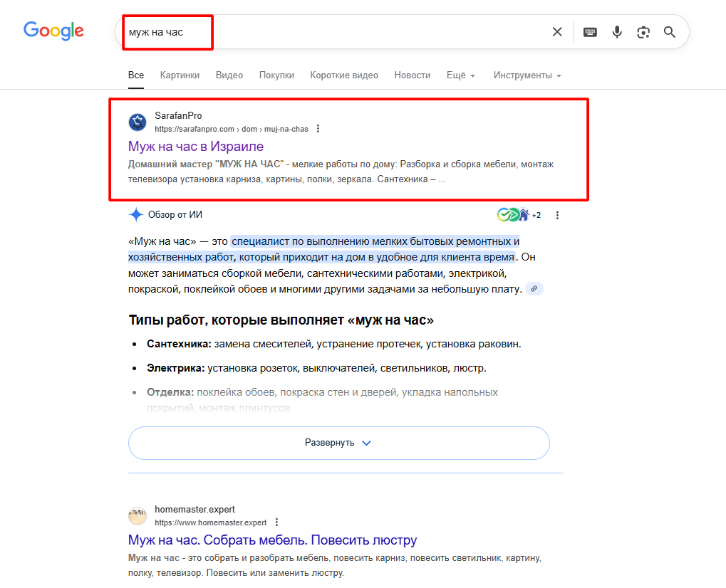Click the Google logo
Screen dimensions: 726x588
(x=53, y=31)
